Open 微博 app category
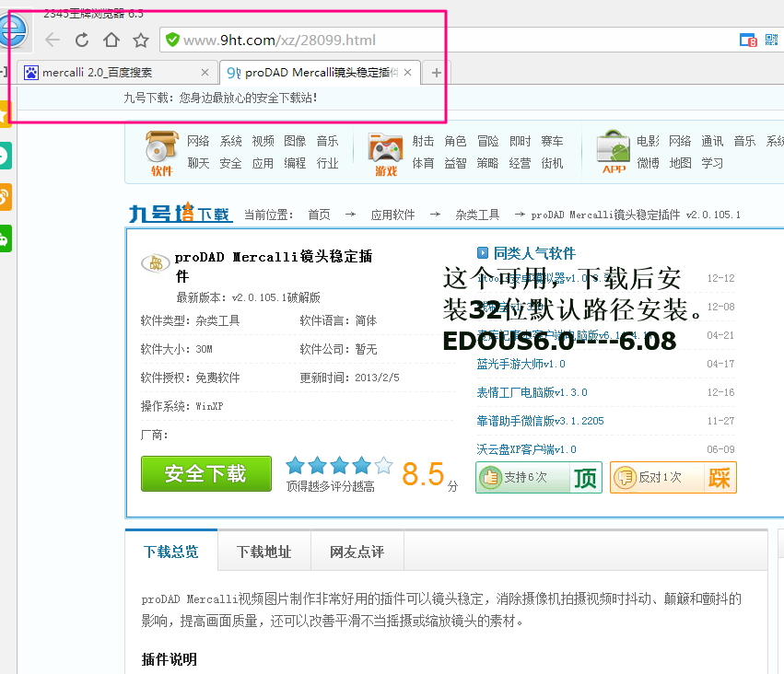Image resolution: width=784 pixels, height=674 pixels. point(648,163)
